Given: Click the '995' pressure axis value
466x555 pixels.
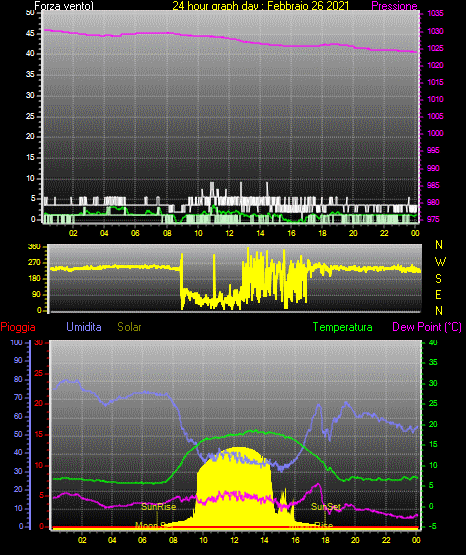Looking at the screenshot, I should pyautogui.click(x=433, y=150).
